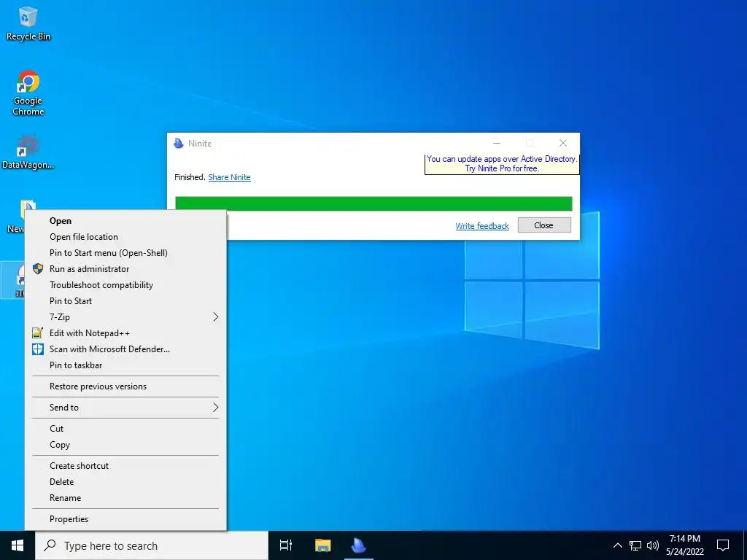
Task: Click the Share Ninite link
Action: coord(229,177)
